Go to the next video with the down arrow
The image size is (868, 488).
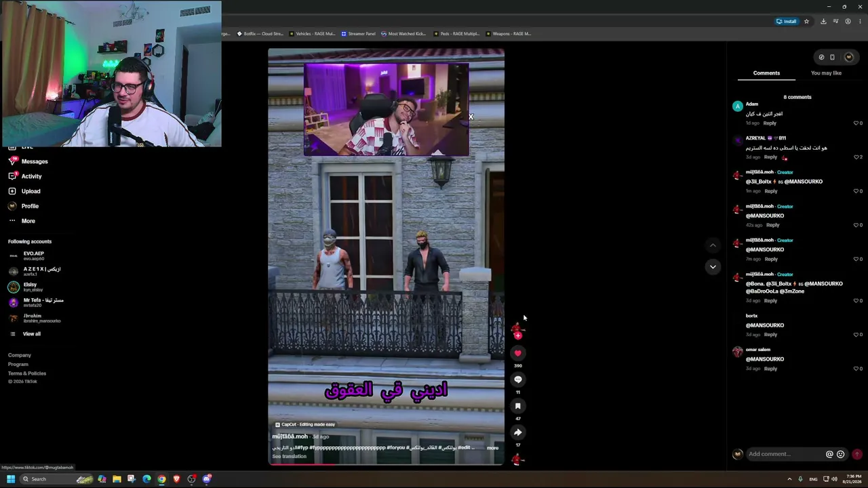[x=713, y=267]
